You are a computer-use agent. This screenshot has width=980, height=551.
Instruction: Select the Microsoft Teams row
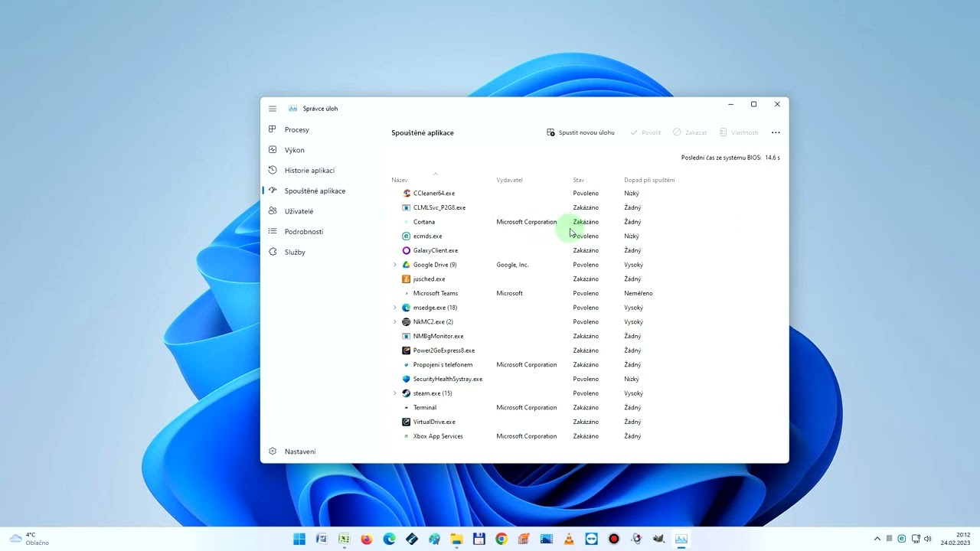[586, 293]
